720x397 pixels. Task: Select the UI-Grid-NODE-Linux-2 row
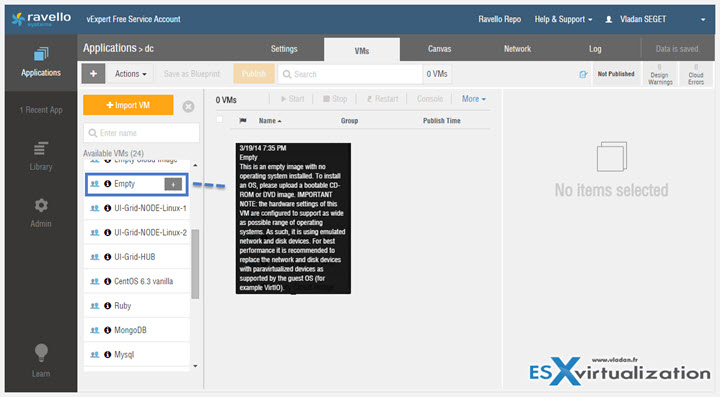click(x=137, y=232)
